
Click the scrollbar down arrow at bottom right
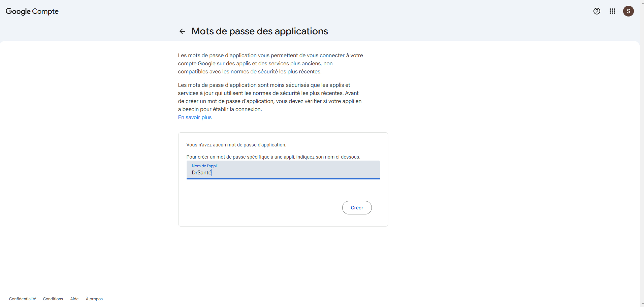(x=642, y=304)
